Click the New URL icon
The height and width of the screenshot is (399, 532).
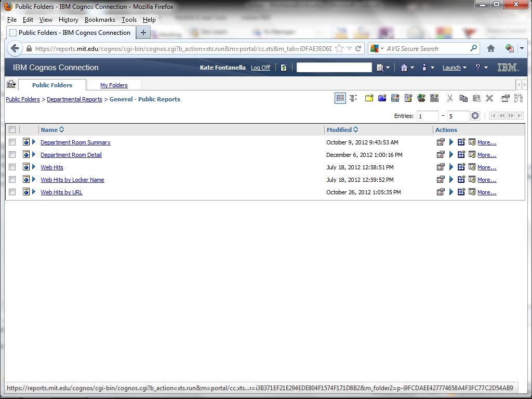pyautogui.click(x=421, y=98)
